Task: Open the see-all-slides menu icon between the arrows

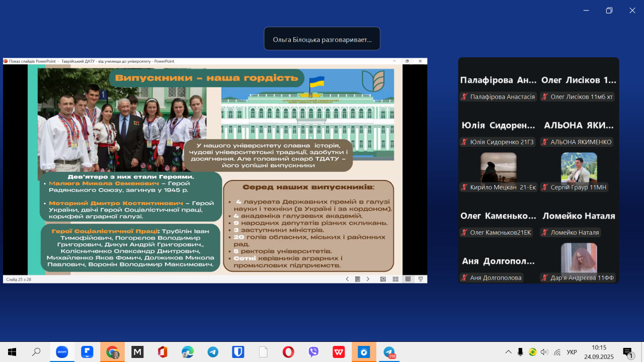Action: [x=357, y=279]
